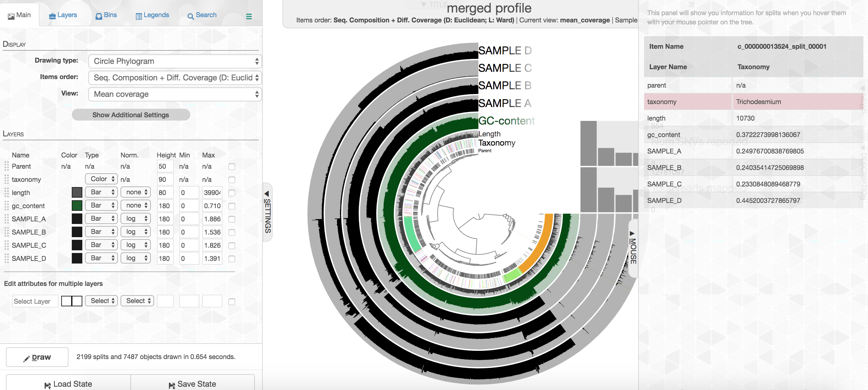
Task: Click Show Additional Settings button
Action: 131,115
